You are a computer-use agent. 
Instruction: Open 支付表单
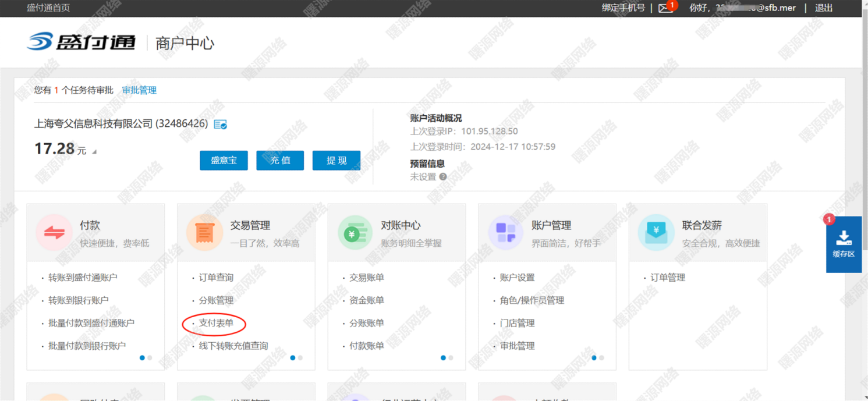[x=216, y=323]
